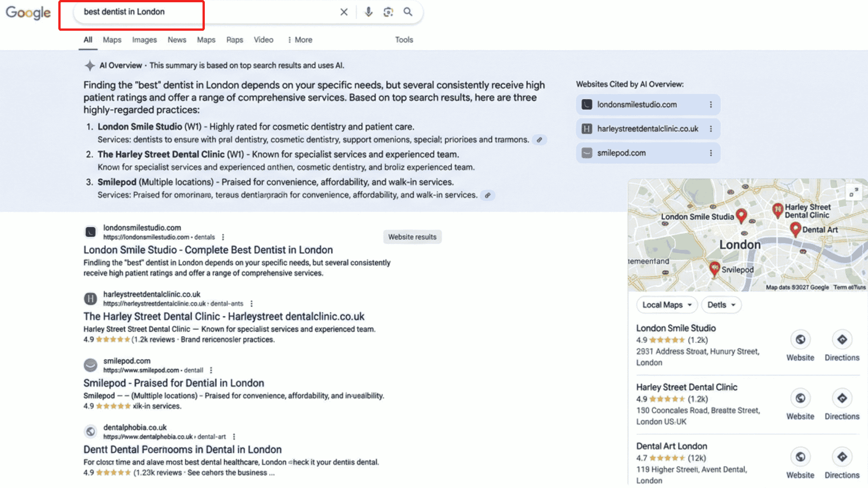Open harleystreetdentalclinic.co.uk cited website chip

click(648, 129)
